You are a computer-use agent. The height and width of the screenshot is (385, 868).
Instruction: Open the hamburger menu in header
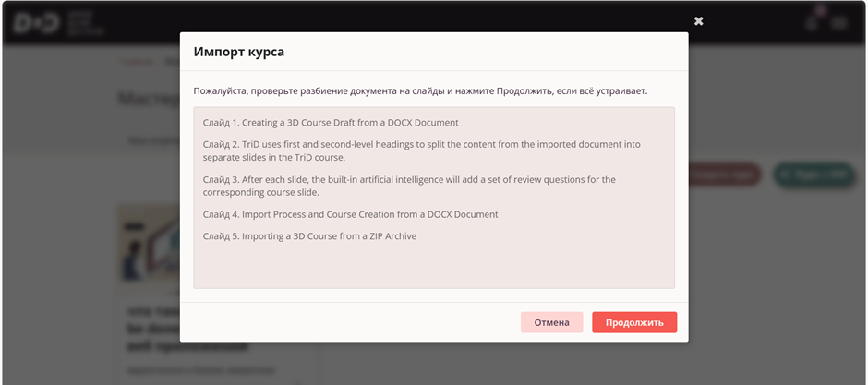(x=840, y=23)
